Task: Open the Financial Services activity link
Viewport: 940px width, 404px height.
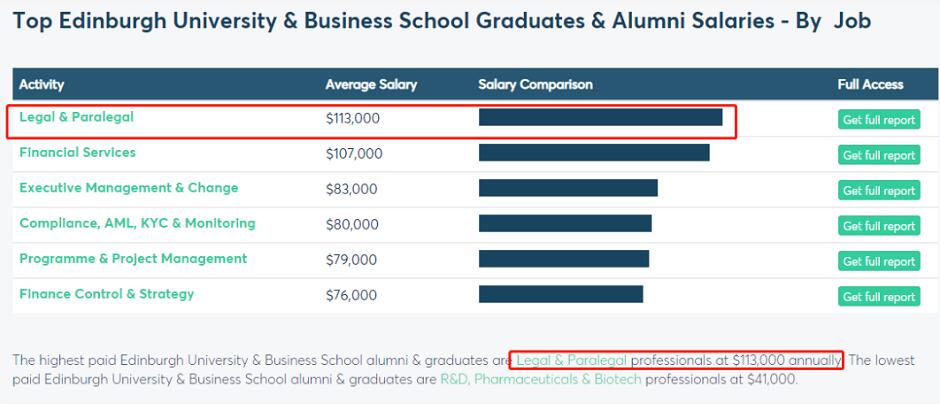Action: click(77, 153)
